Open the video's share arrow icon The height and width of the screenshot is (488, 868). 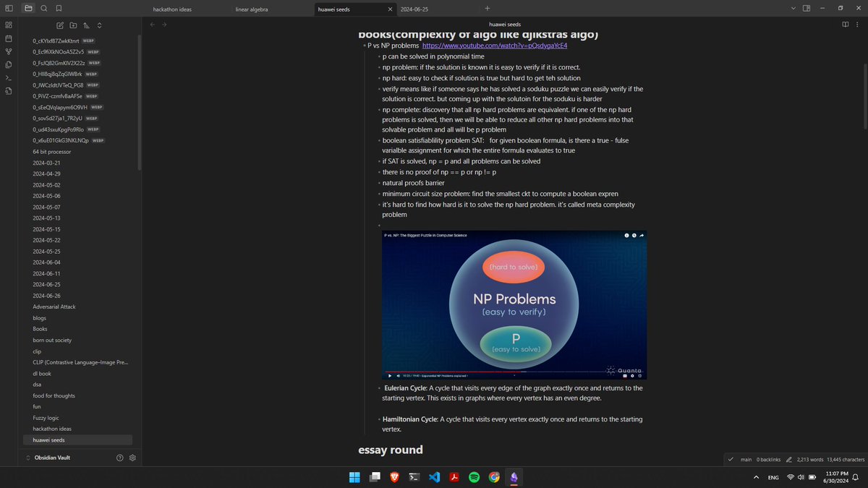click(642, 235)
